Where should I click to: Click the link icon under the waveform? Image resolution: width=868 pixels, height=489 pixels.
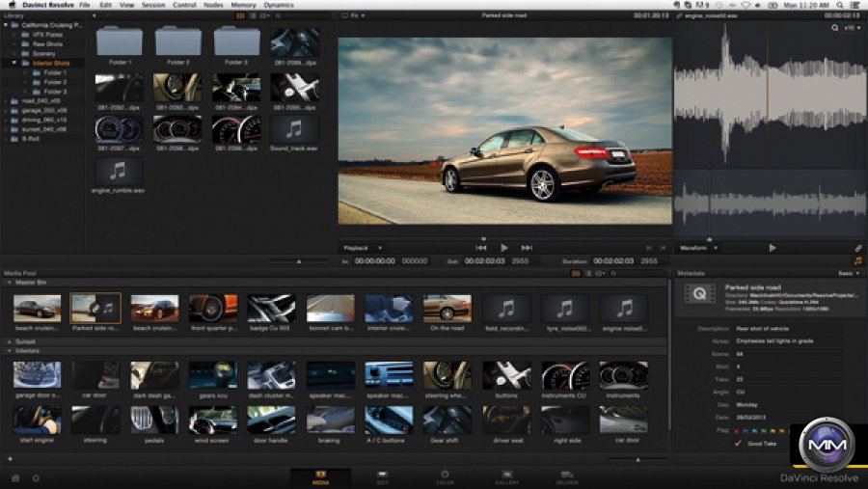point(857,248)
